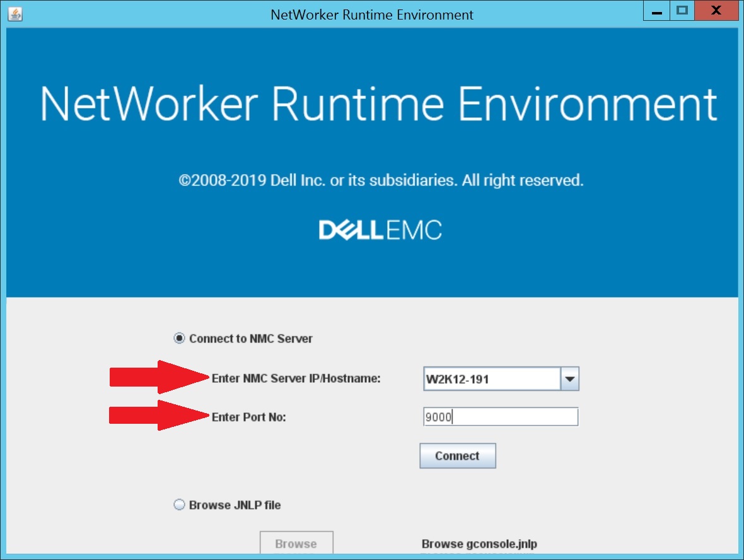Screen dimensions: 744x560
Task: Click the Java application icon in title bar
Action: (x=15, y=14)
